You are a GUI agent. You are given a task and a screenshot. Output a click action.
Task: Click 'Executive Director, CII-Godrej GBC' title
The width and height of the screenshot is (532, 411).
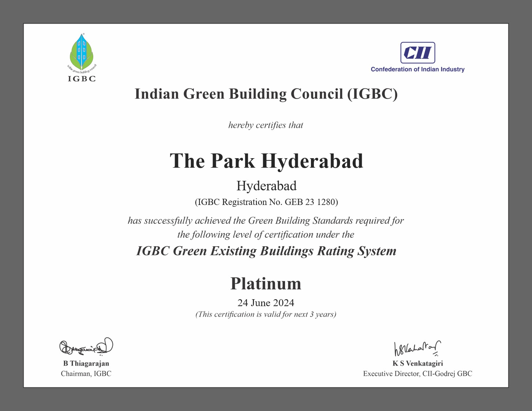tap(418, 373)
